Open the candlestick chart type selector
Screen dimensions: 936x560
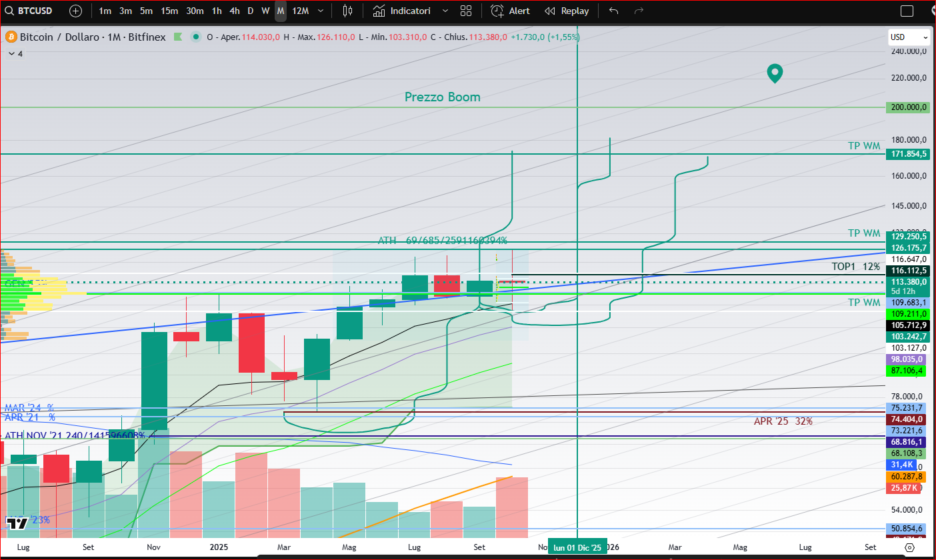point(347,11)
